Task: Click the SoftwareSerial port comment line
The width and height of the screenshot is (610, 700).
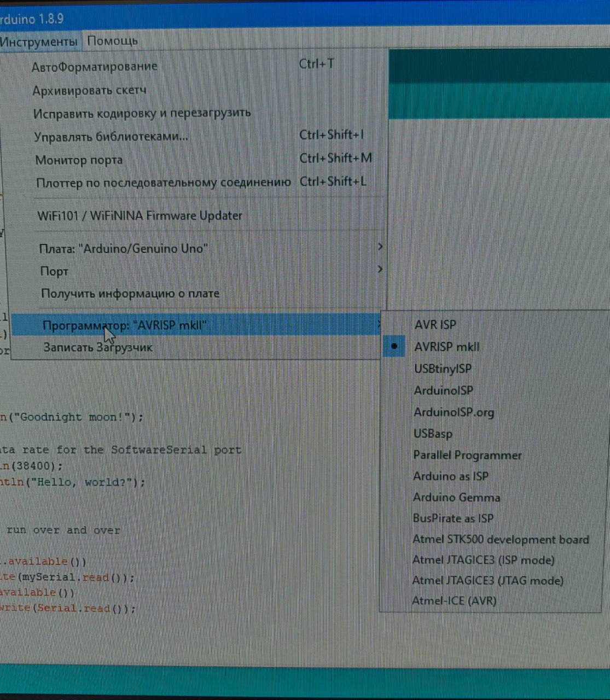Action: 120,450
